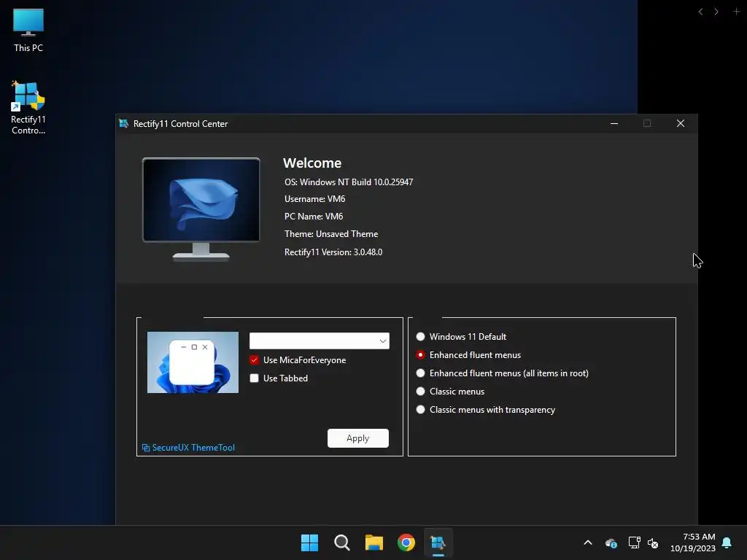This screenshot has width=747, height=560.
Task: Click the Apply button
Action: (x=357, y=438)
